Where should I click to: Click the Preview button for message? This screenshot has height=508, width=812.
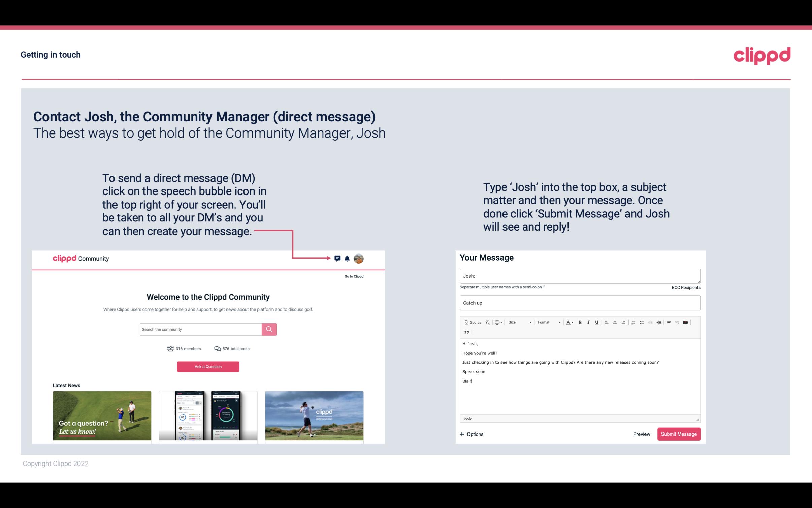click(x=641, y=434)
